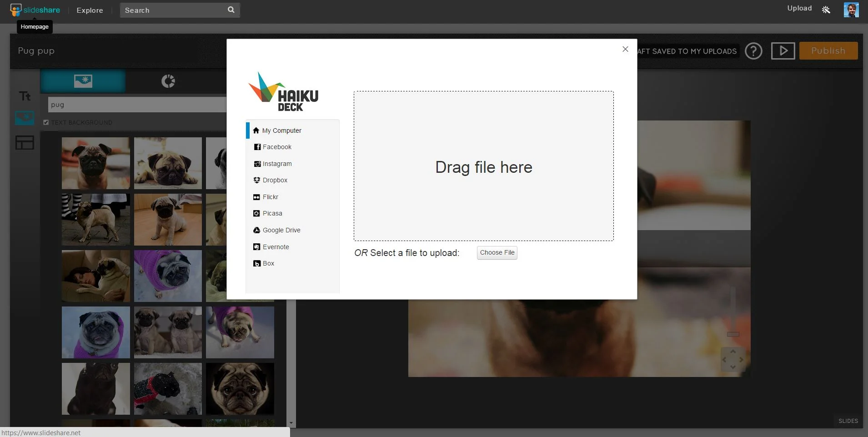
Task: Open the Explore menu item
Action: coord(90,10)
